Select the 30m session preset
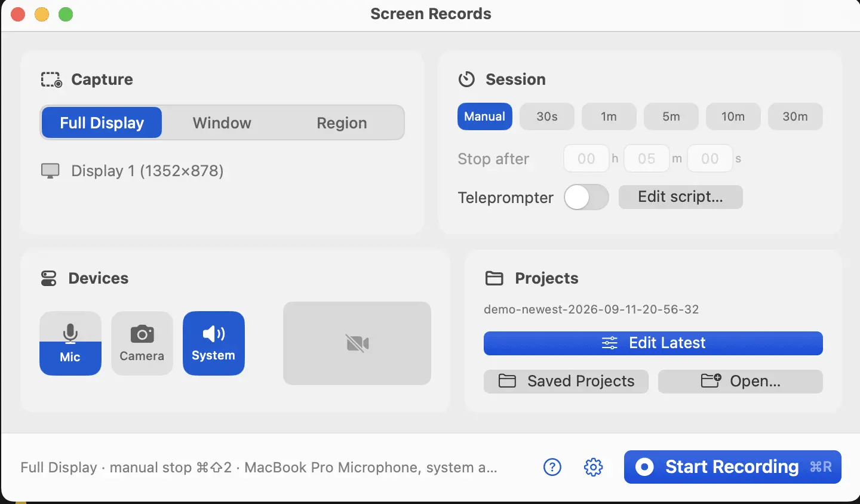 pos(795,116)
